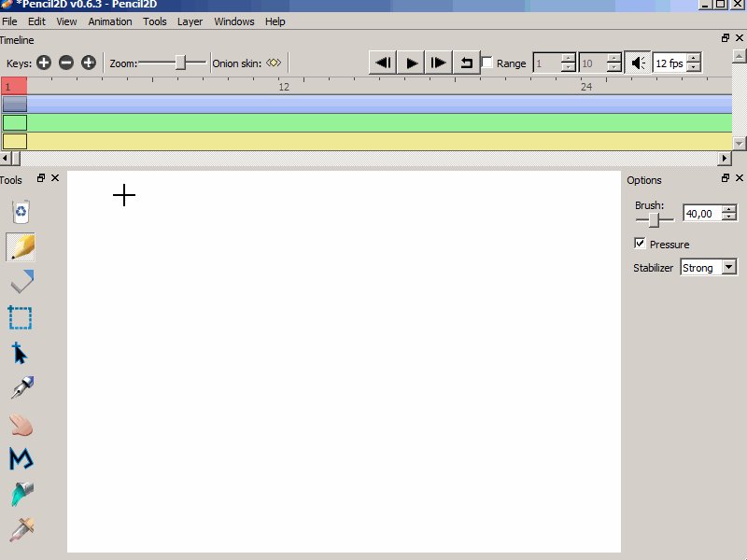Select the Polyline tool

pyautogui.click(x=21, y=458)
